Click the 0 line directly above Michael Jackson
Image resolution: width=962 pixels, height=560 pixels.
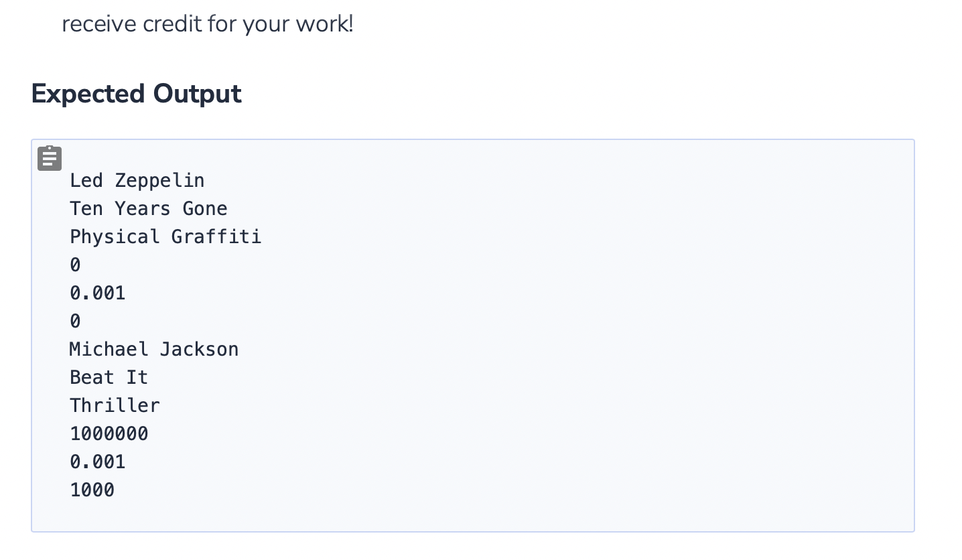tap(75, 322)
